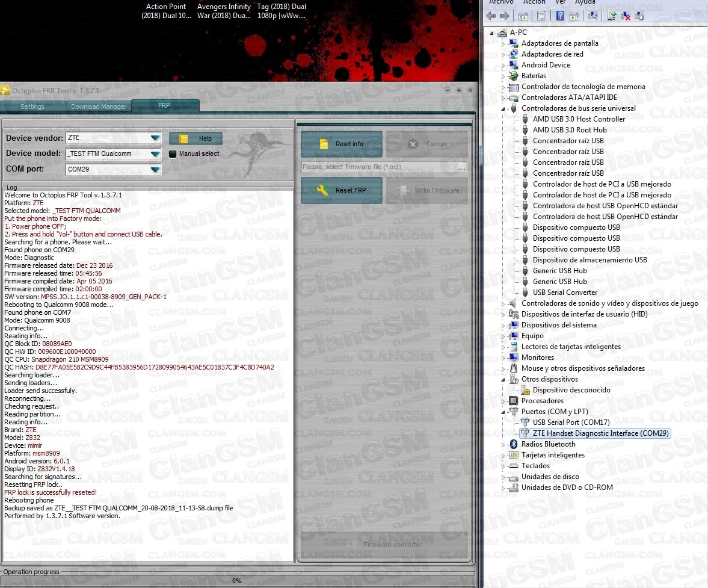Open the Archivo menu in Device Manager
This screenshot has width=708, height=588.
click(501, 2)
